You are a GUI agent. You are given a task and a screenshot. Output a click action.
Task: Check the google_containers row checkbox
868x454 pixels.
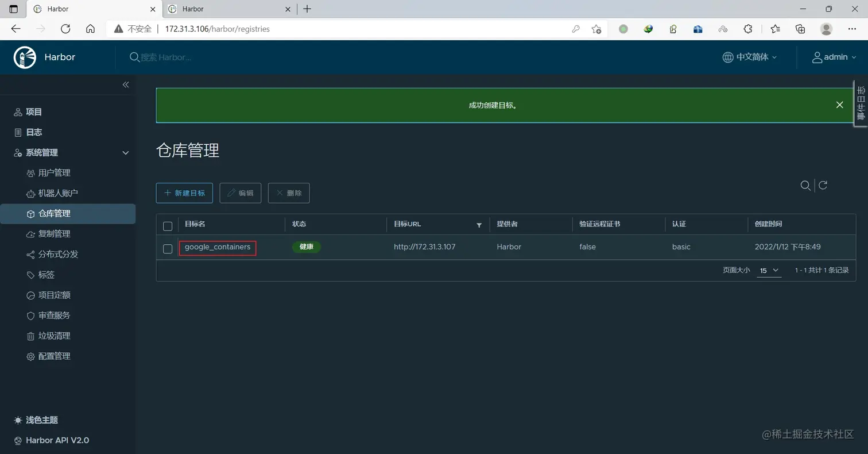coord(168,249)
